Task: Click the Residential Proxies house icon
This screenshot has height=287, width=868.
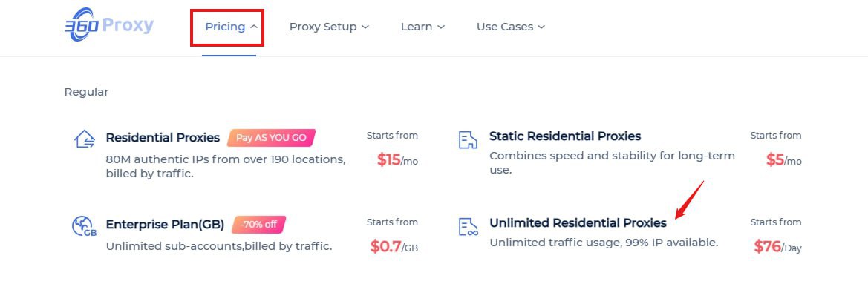Action: (85, 139)
